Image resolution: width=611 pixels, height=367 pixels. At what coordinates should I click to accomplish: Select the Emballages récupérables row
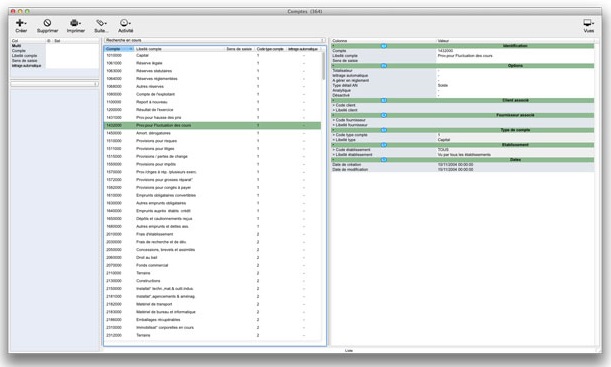point(213,320)
